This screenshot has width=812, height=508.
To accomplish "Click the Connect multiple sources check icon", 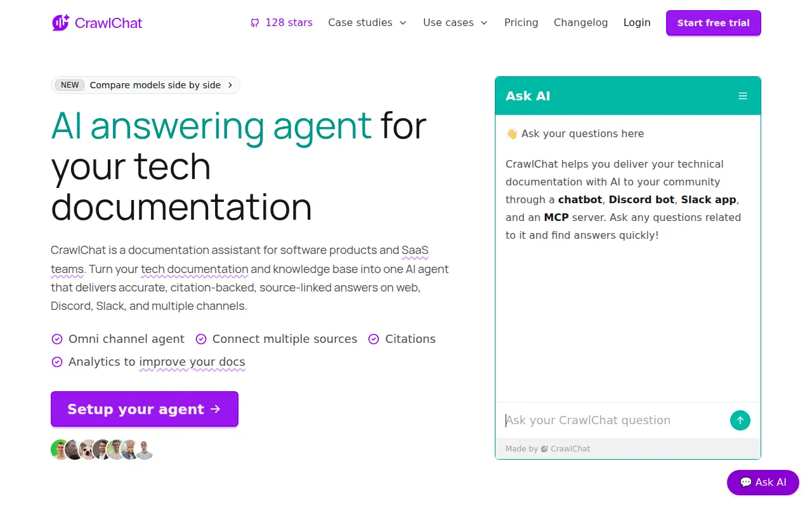I will 201,339.
